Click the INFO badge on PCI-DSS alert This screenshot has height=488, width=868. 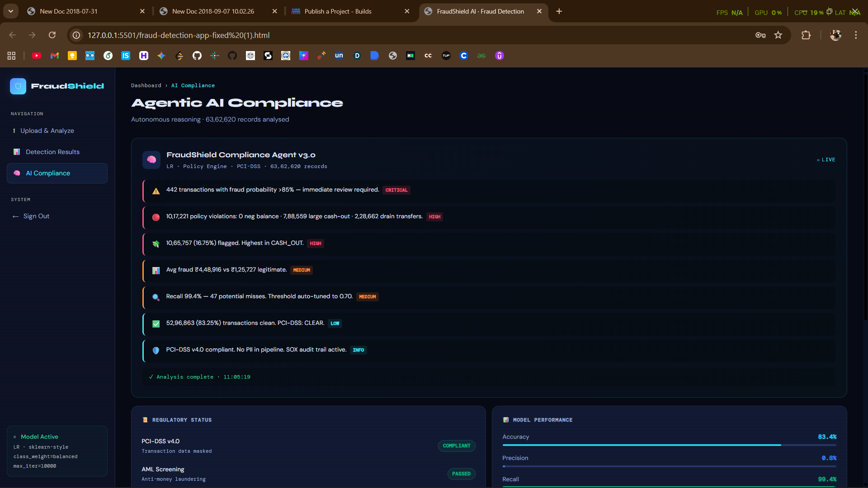359,350
